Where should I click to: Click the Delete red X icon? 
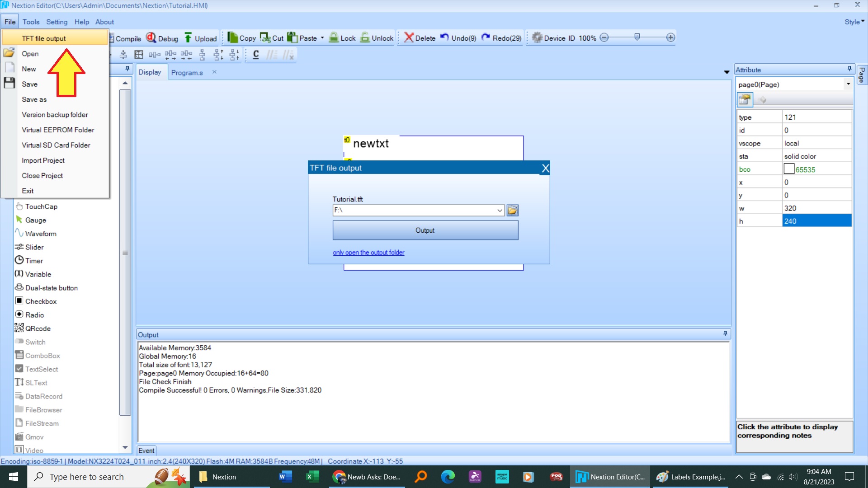click(x=409, y=38)
